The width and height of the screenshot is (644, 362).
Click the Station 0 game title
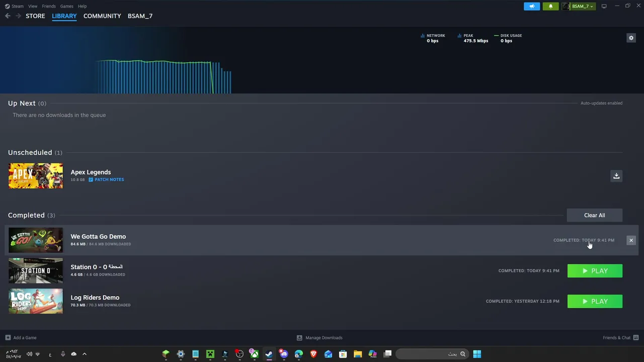[x=97, y=267]
